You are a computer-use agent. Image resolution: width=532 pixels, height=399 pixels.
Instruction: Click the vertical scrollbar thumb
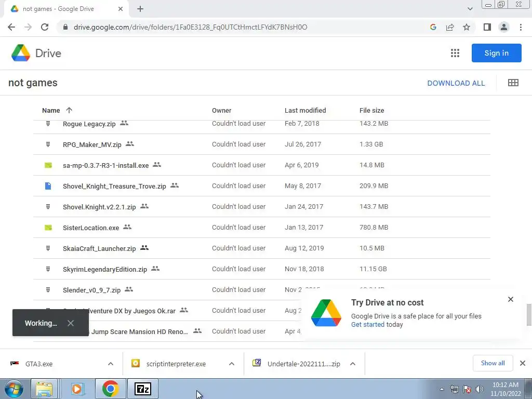(528, 315)
